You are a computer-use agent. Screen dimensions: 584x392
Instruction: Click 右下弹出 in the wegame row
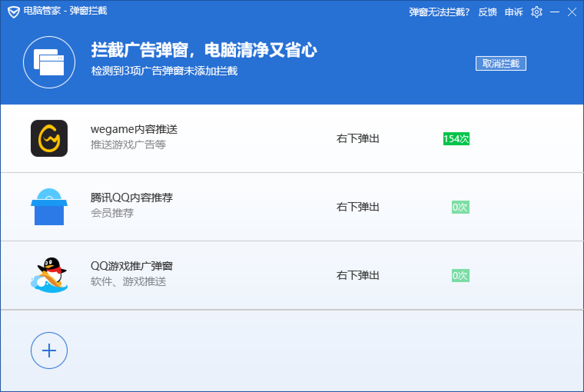coord(358,138)
